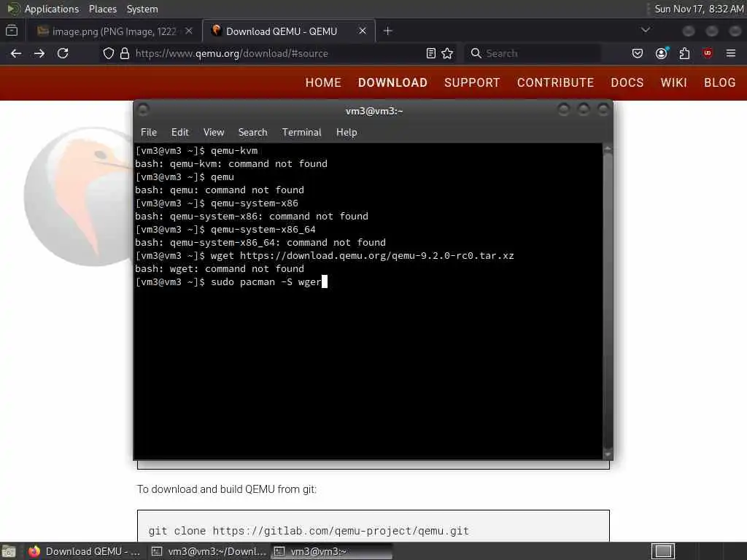This screenshot has width=747, height=560.
Task: Open the Applications menu in top panel
Action: (x=52, y=9)
